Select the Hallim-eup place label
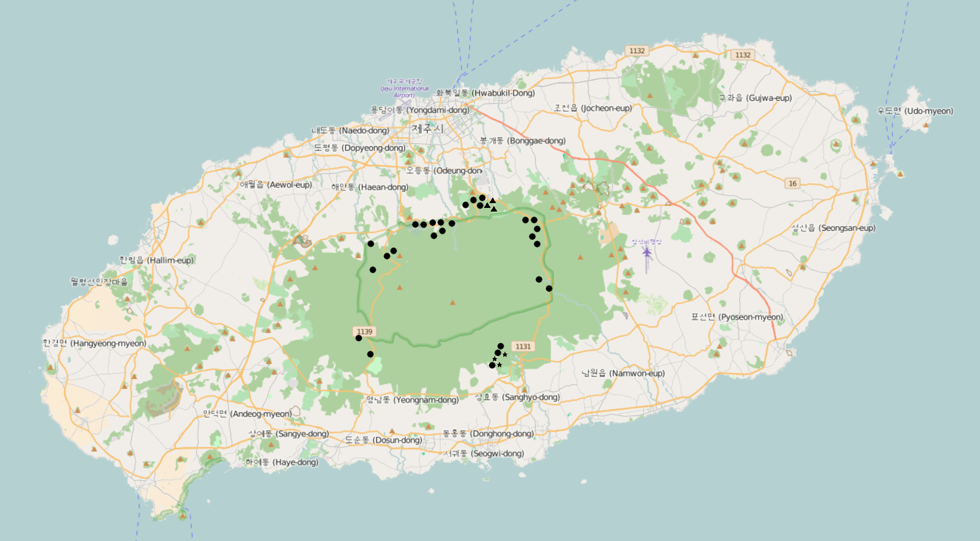Viewport: 980px width, 541px height. (x=156, y=260)
